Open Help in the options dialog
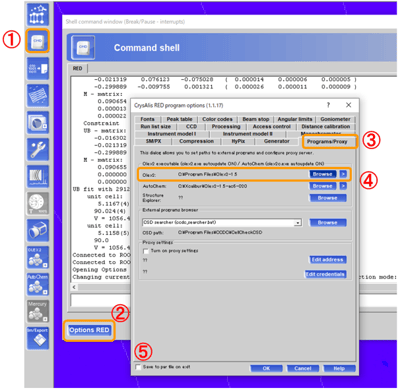The width and height of the screenshot is (400, 392). [x=339, y=368]
